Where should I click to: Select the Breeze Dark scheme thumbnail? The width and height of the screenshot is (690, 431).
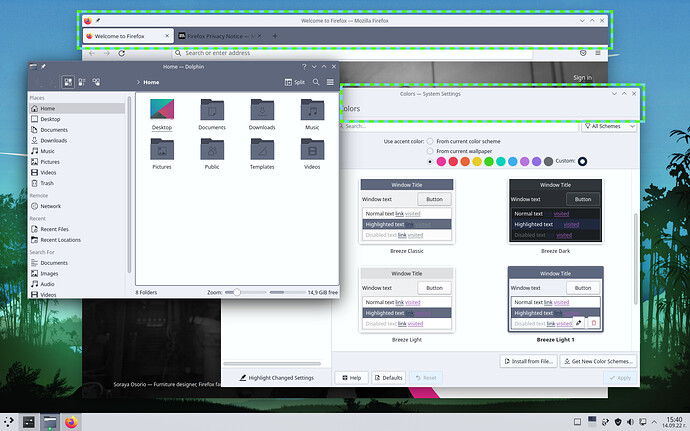(555, 210)
